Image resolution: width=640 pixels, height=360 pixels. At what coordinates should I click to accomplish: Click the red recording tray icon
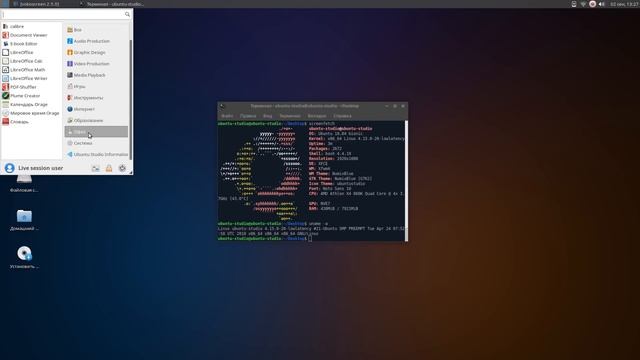click(592, 4)
